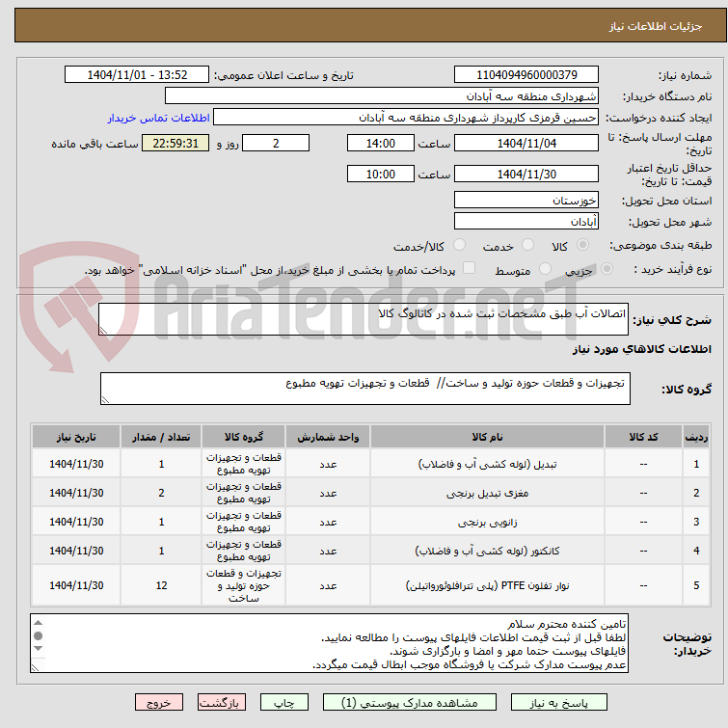Click the شرح کلی نیاز text area
The width and height of the screenshot is (728, 728).
pos(364,319)
